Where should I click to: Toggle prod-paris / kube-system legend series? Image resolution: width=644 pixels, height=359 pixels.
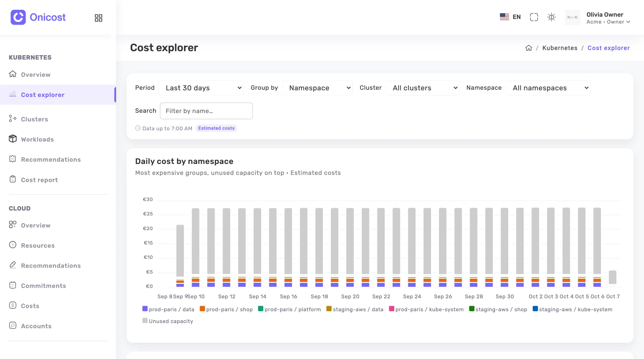point(426,309)
